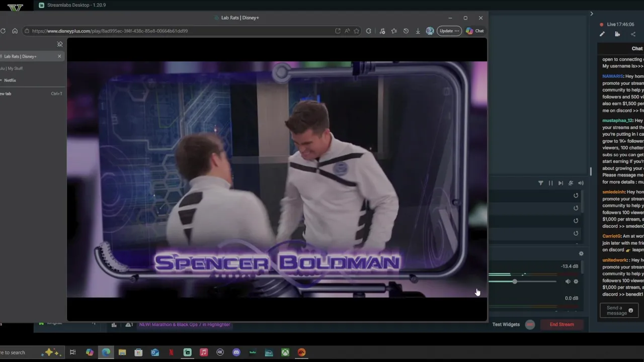644x362 pixels.
Task: Open File Explorer from the taskbar
Action: 122,352
